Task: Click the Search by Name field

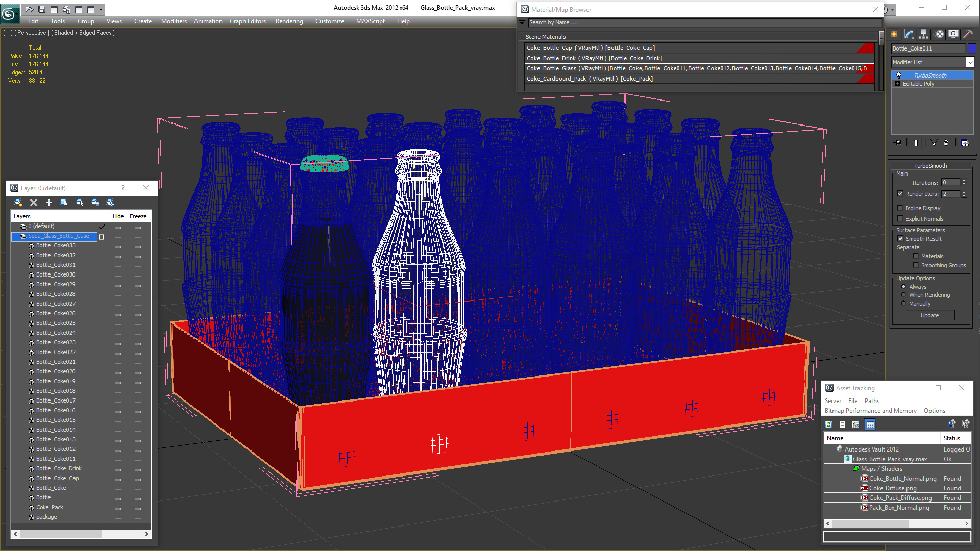Action: click(704, 22)
